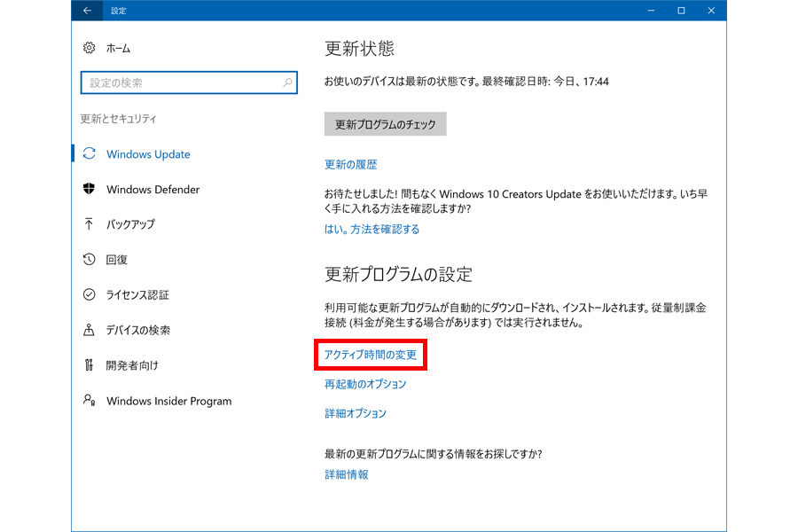This screenshot has height=532, width=798.
Task: Open the Windows Defender section
Action: (x=153, y=189)
